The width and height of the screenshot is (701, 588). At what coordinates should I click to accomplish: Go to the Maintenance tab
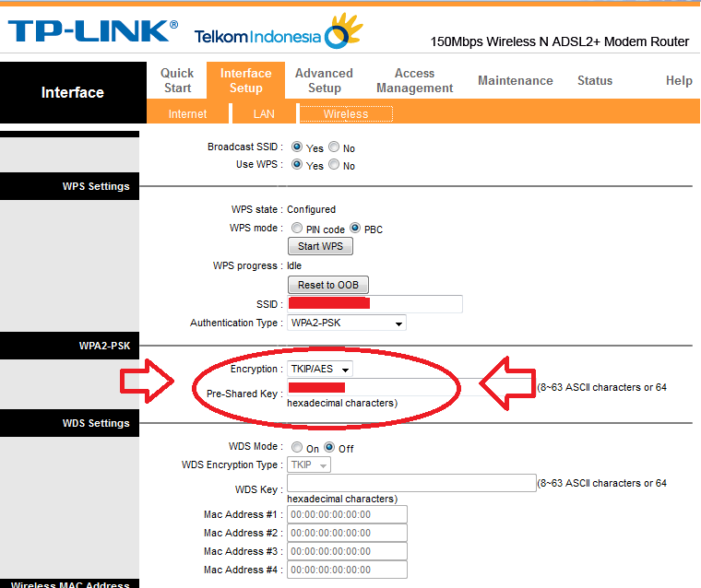point(515,80)
